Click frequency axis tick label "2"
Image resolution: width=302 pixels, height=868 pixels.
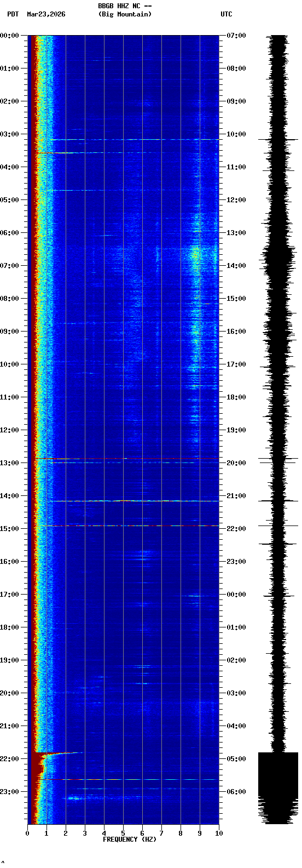pyautogui.click(x=66, y=833)
